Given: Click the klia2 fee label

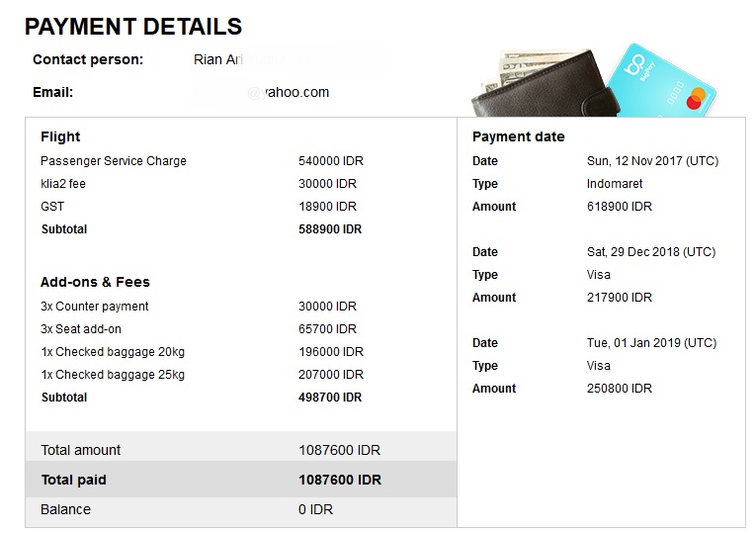Looking at the screenshot, I should tap(63, 184).
